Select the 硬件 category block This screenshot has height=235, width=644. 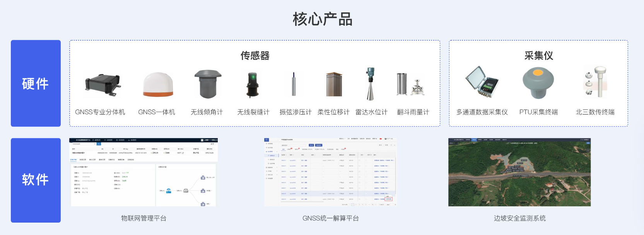(36, 83)
